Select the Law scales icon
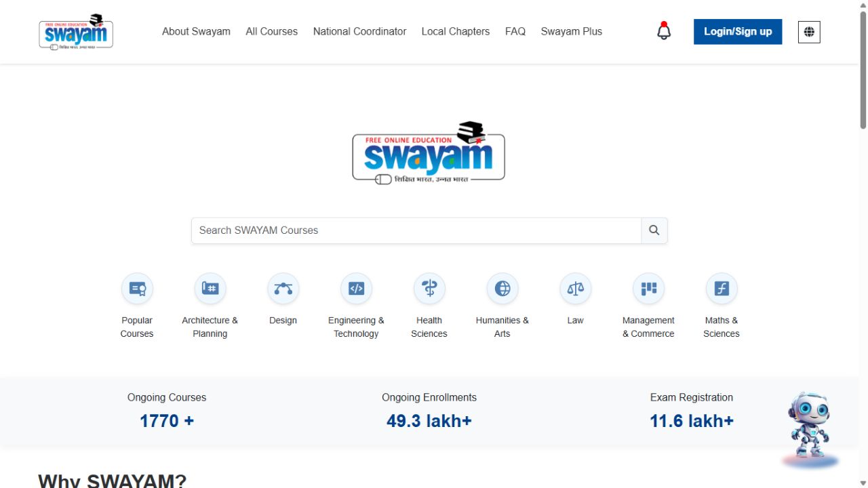The width and height of the screenshot is (868, 488). coord(575,289)
